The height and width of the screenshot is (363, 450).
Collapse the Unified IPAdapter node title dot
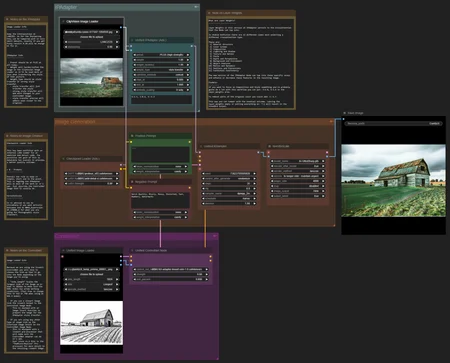[x=132, y=40]
